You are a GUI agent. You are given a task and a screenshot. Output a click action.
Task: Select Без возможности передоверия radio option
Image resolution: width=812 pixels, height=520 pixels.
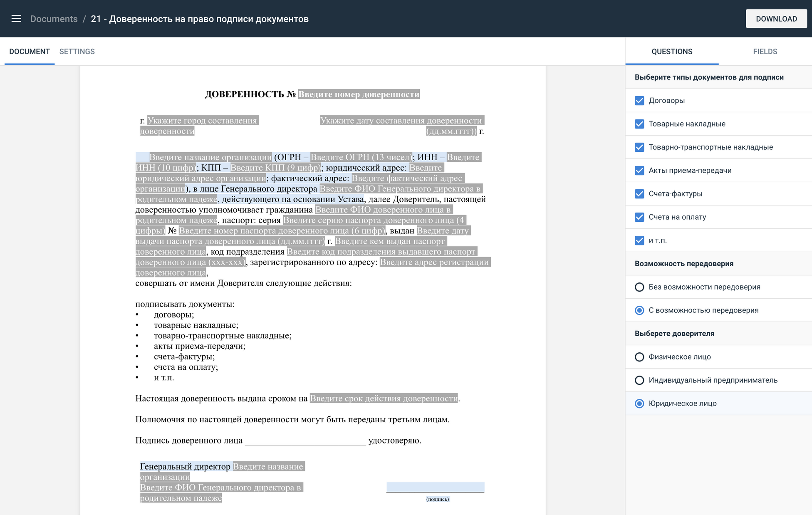click(x=639, y=287)
